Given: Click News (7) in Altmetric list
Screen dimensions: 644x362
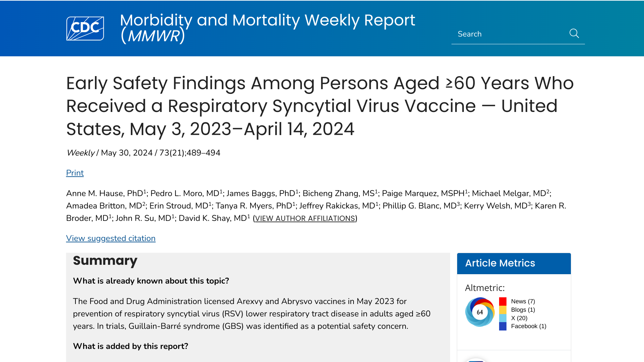Looking at the screenshot, I should [x=523, y=301].
